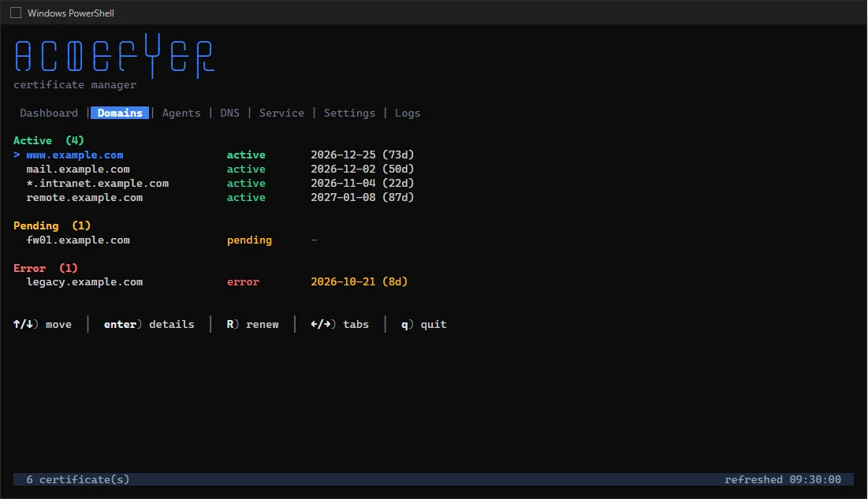
Task: Click the red "error" status for legacy.example.com
Action: pos(243,282)
